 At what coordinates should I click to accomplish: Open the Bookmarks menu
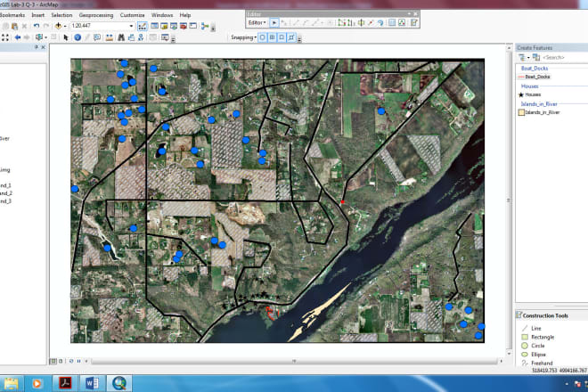[x=12, y=15]
